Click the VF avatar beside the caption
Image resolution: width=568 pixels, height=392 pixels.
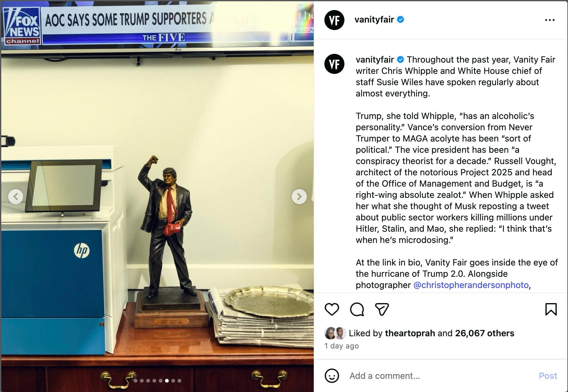334,64
